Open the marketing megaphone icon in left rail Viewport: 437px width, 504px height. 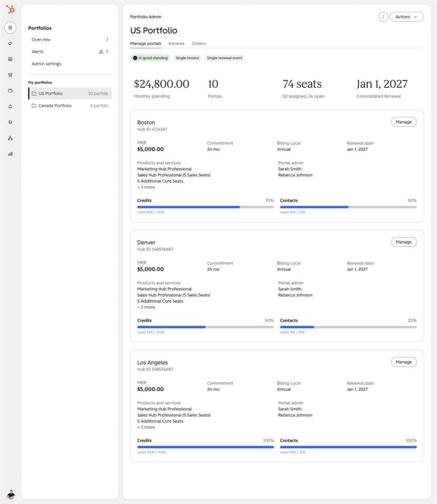click(10, 43)
